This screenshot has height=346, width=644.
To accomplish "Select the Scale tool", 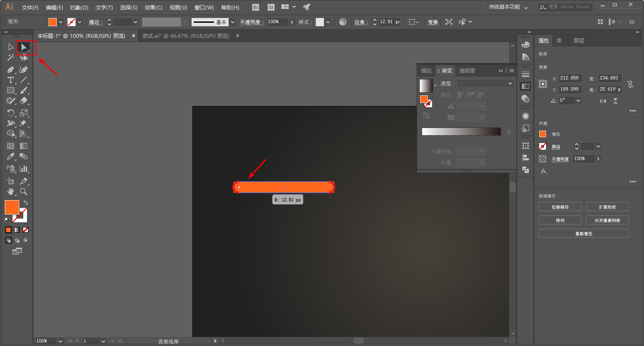I will pos(24,113).
